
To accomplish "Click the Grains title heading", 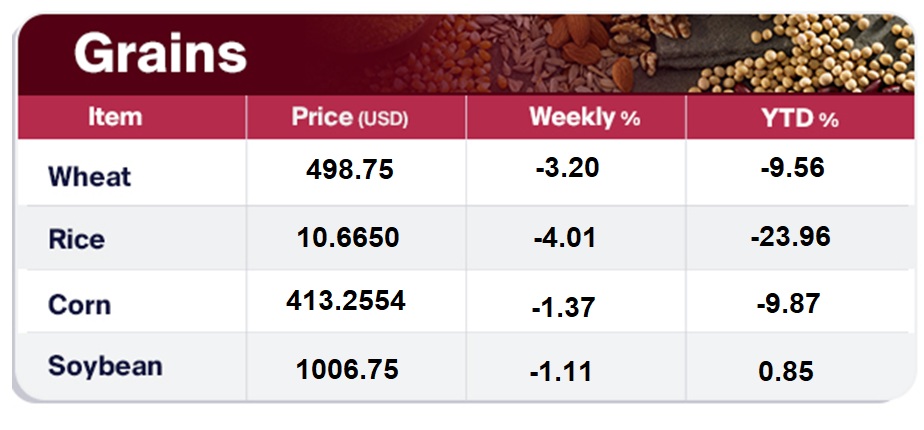I will [x=160, y=52].
